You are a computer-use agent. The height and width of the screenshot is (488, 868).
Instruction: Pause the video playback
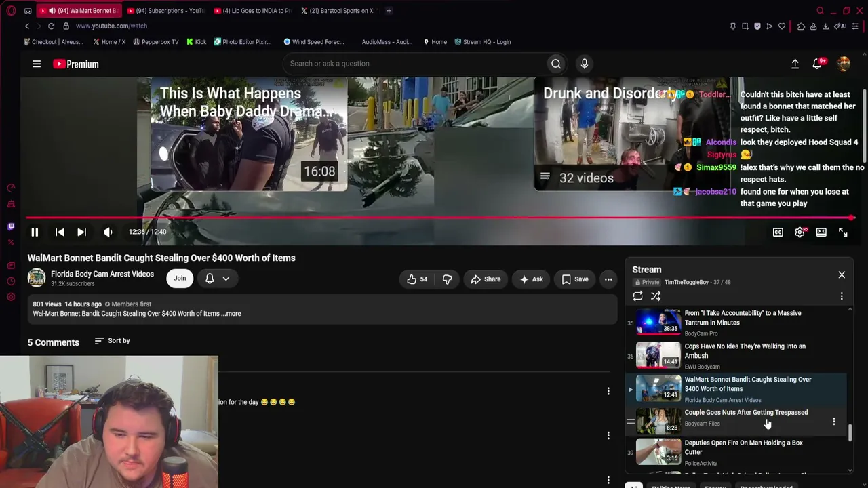tap(35, 232)
